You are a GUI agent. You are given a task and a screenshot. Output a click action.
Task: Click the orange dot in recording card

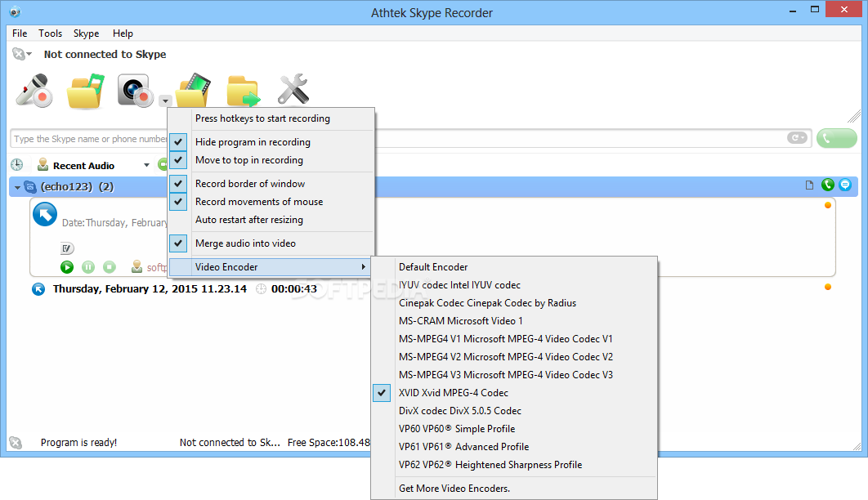click(828, 205)
